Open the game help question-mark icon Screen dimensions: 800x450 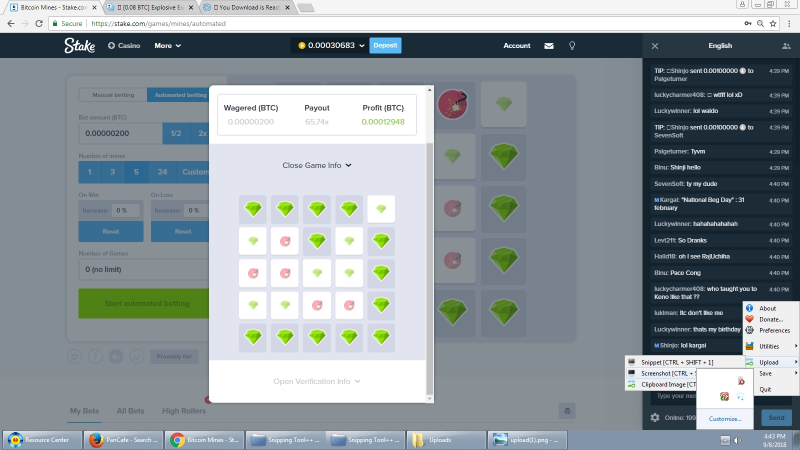tap(95, 357)
